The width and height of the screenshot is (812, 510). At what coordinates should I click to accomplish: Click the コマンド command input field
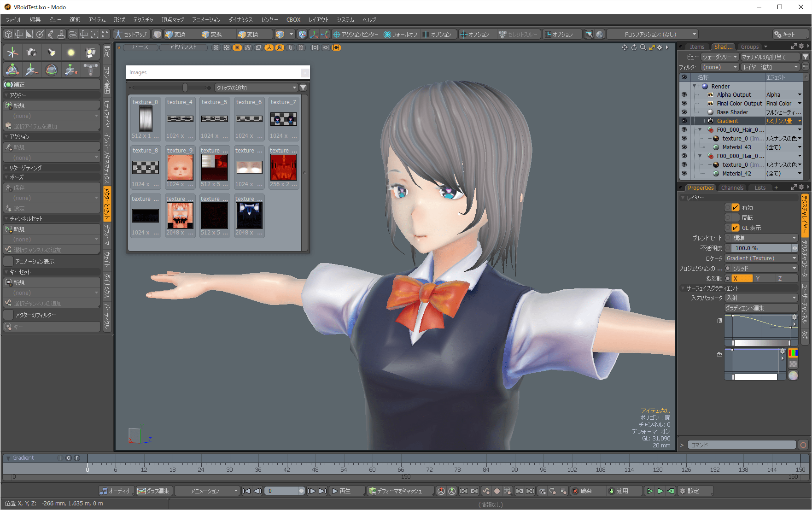(x=742, y=445)
